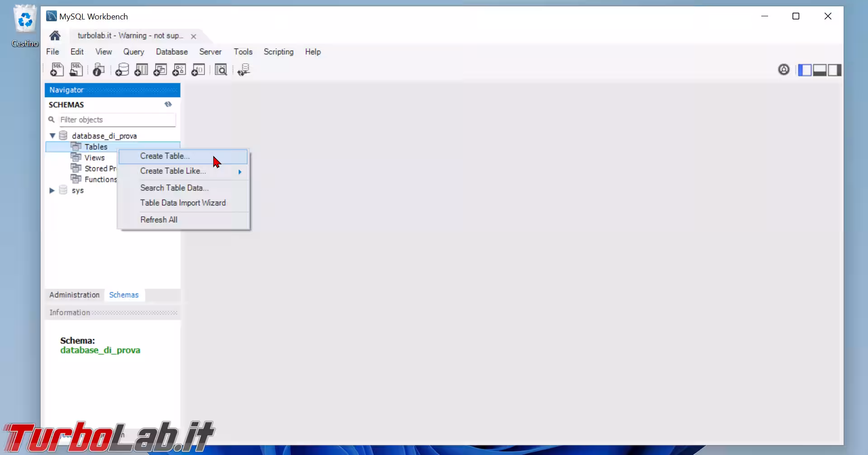868x455 pixels.
Task: Open the Help menu
Action: (x=313, y=52)
